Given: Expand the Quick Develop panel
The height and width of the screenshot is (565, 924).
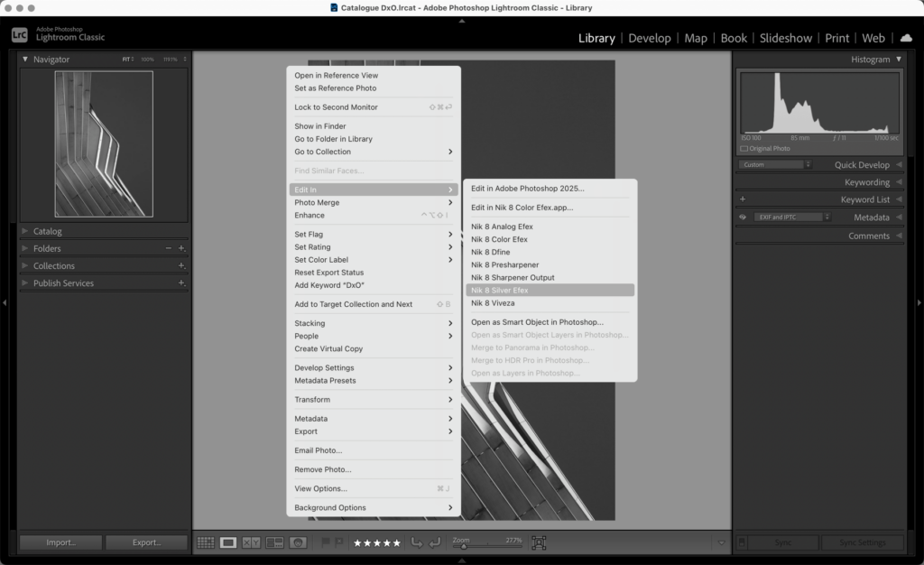Looking at the screenshot, I should (899, 165).
